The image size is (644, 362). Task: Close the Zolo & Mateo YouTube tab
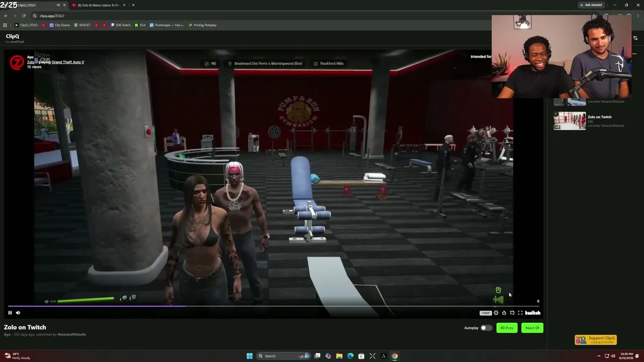(124, 5)
